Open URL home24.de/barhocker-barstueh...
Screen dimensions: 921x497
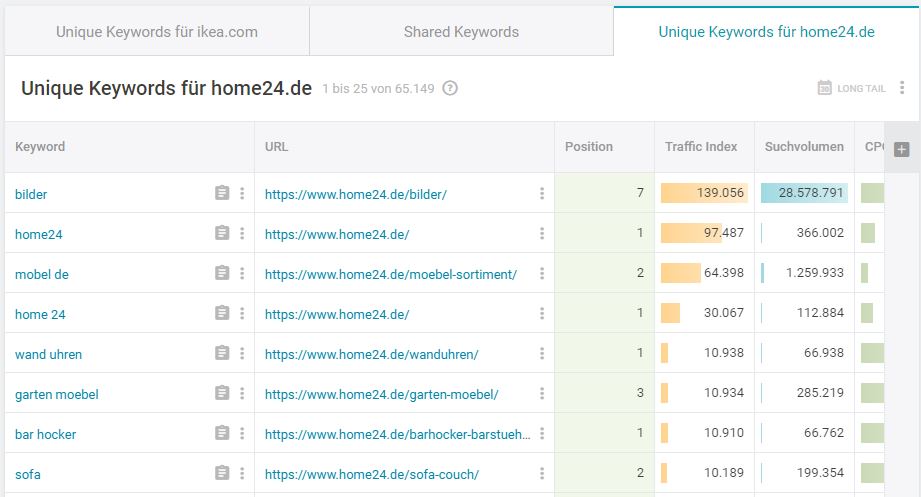click(x=398, y=434)
